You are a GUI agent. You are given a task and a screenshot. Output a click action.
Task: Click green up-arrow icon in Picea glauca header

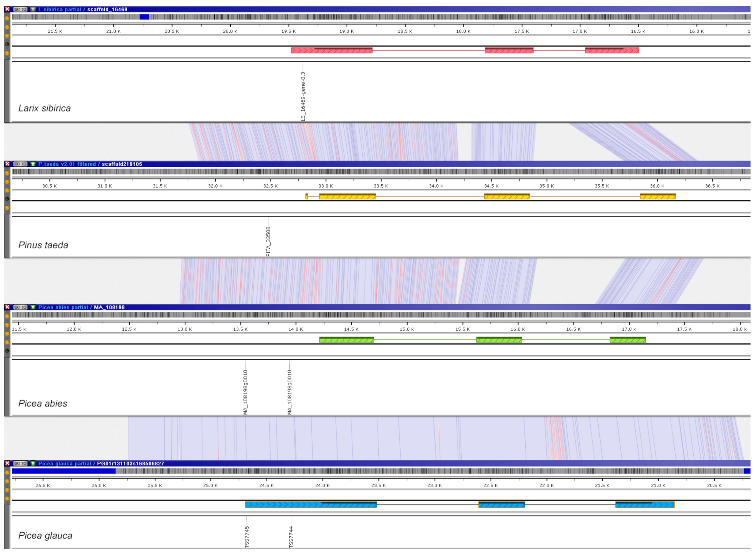(x=33, y=464)
